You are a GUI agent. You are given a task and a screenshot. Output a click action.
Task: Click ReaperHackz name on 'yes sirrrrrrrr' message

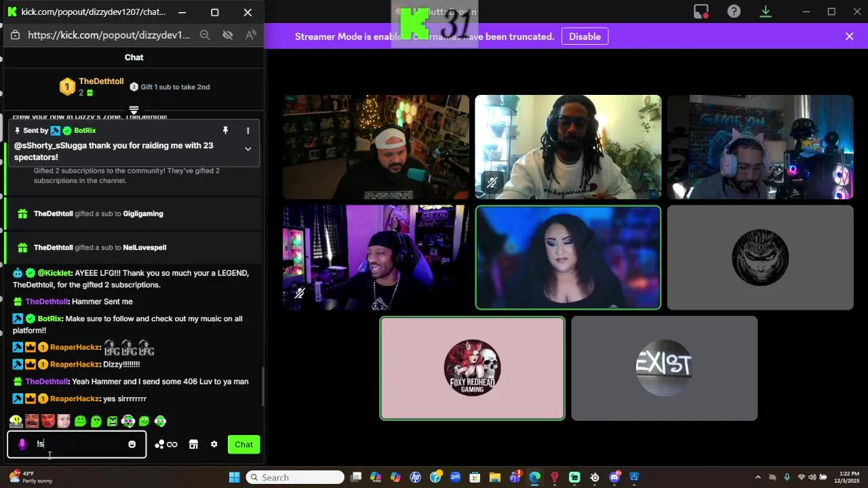point(75,399)
